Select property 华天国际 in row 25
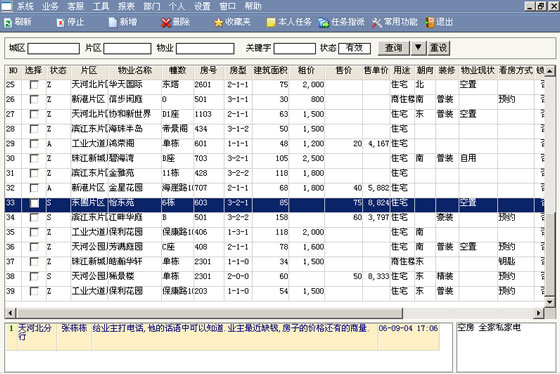The height and width of the screenshot is (374, 560). (126, 85)
